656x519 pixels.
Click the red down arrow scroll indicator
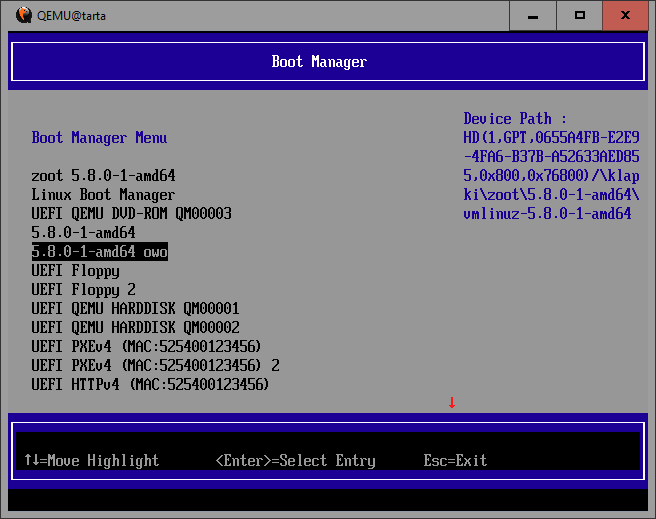(x=452, y=402)
